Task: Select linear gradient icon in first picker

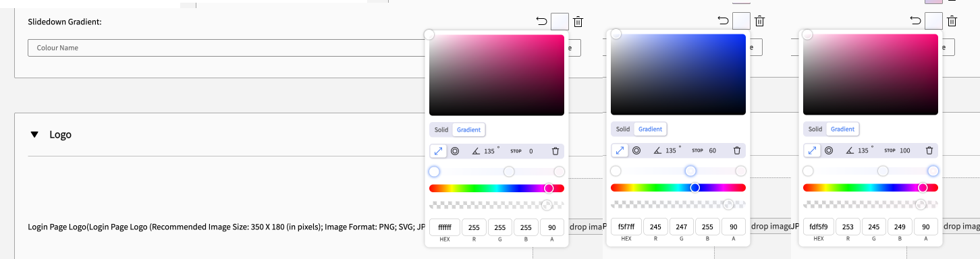Action: 438,151
